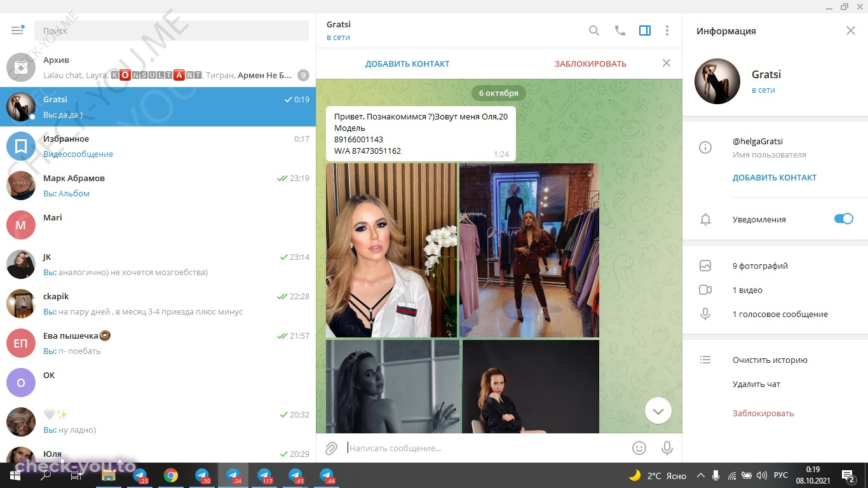This screenshot has width=868, height=488.
Task: Switch the РУС input language indicator
Action: (x=781, y=475)
